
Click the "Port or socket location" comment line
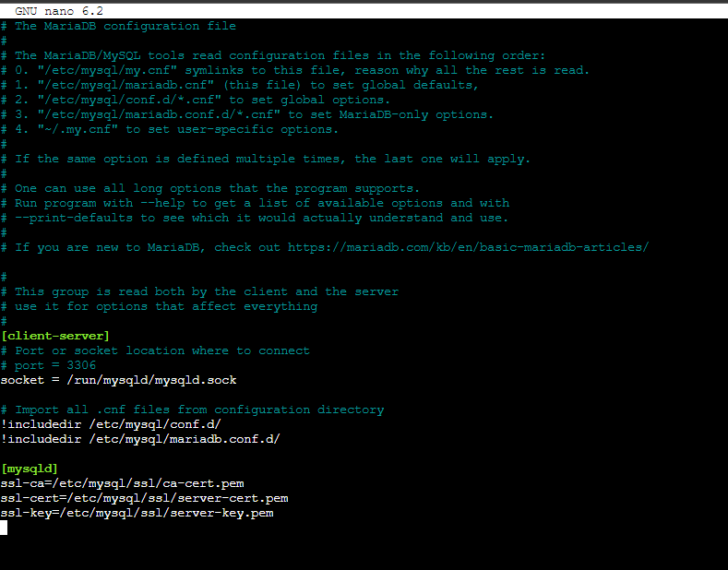click(155, 350)
